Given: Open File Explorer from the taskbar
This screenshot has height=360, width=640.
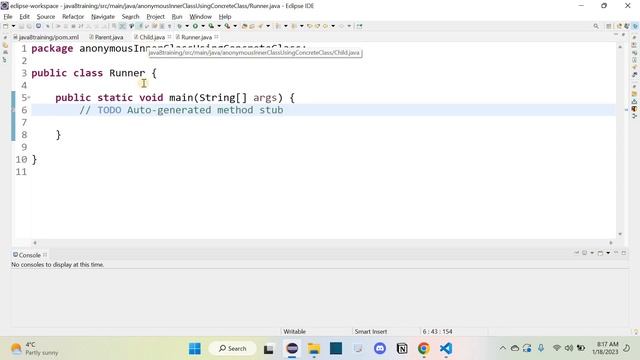Looking at the screenshot, I should [x=314, y=349].
